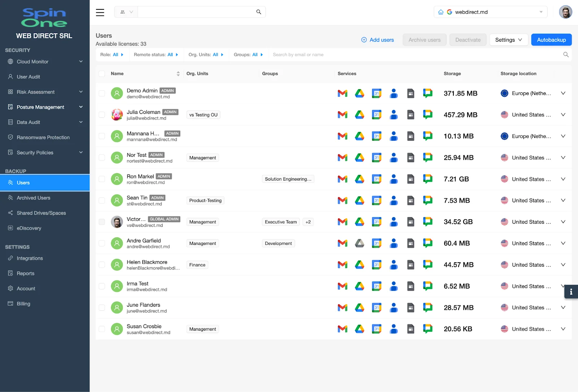This screenshot has height=392, width=578.
Task: Select the checkbox next to Julia Coleman
Action: click(x=102, y=115)
